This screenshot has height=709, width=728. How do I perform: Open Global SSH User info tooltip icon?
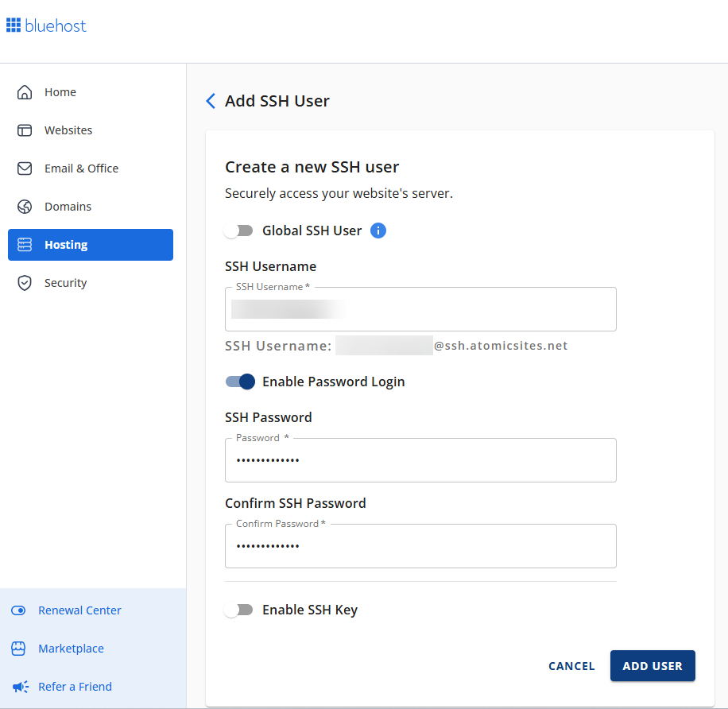[x=378, y=231]
